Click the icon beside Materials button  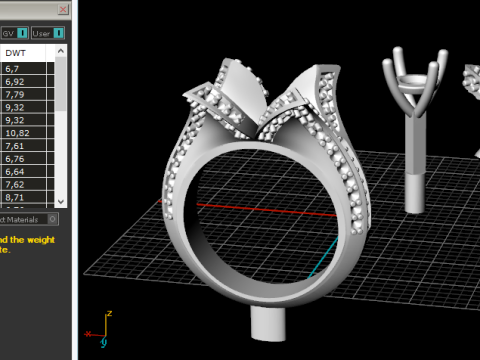pos(53,219)
